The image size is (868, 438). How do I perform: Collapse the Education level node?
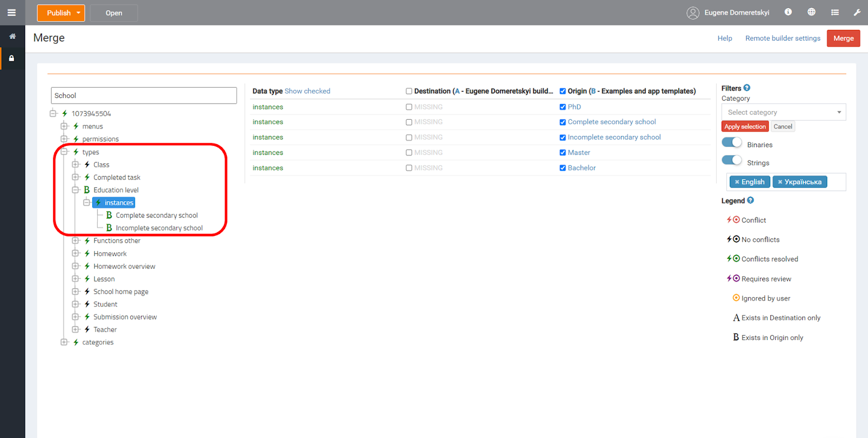pos(75,190)
